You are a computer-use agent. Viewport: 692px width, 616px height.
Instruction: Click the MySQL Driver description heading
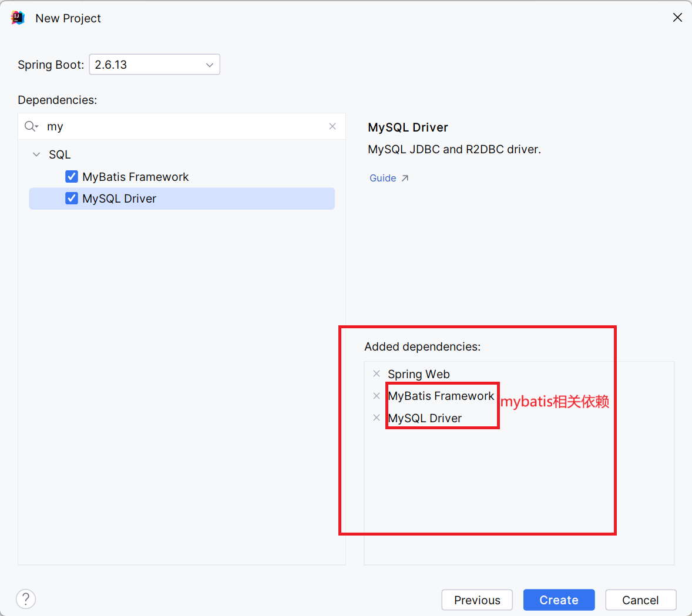pos(408,127)
